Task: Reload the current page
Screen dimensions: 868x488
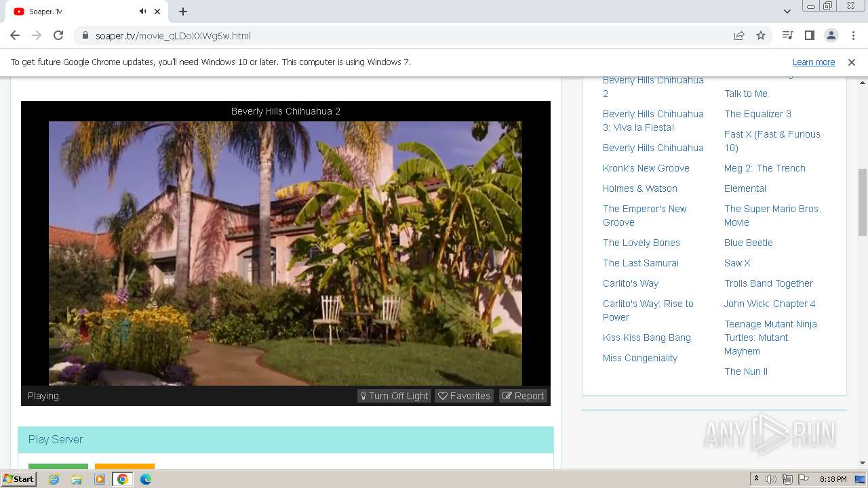Action: click(x=58, y=36)
